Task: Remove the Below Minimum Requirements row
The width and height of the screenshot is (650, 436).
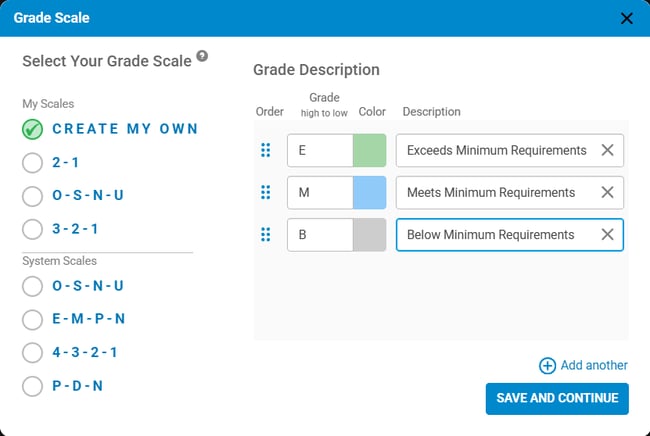Action: tap(607, 234)
